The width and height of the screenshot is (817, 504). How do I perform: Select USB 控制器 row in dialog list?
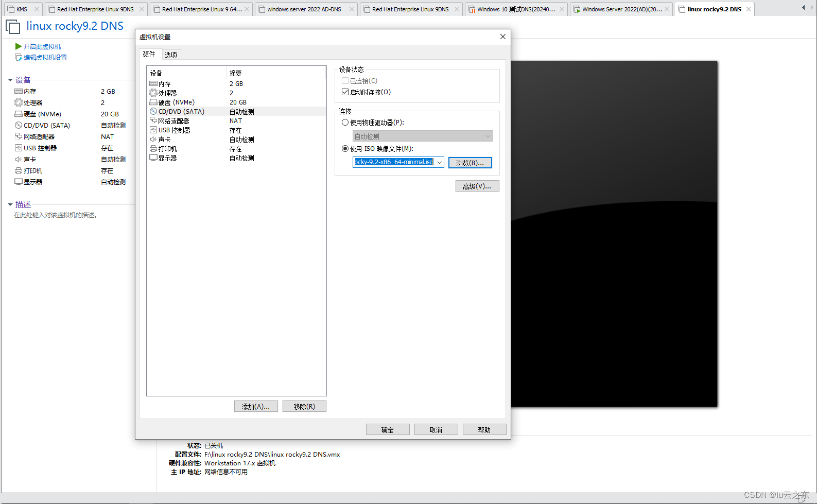(x=236, y=130)
